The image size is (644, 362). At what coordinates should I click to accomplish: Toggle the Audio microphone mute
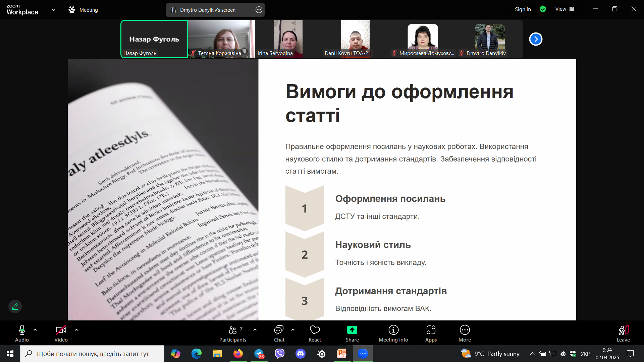tap(22, 330)
